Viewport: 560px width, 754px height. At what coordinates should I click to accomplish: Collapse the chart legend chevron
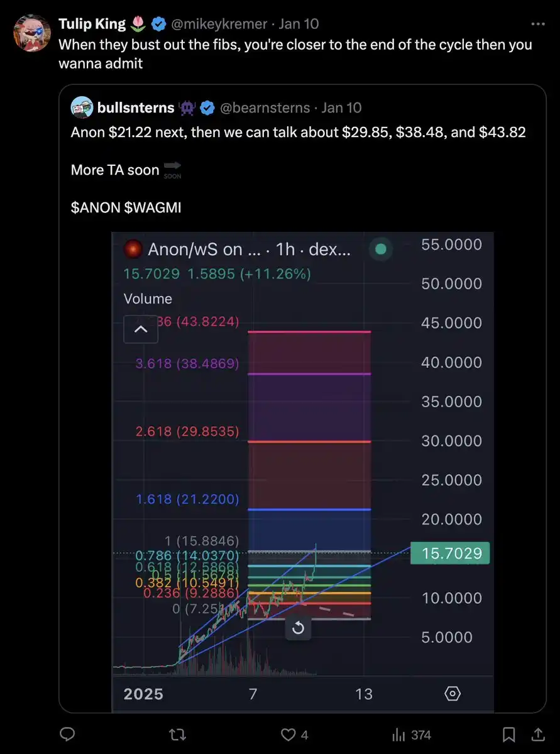click(141, 329)
